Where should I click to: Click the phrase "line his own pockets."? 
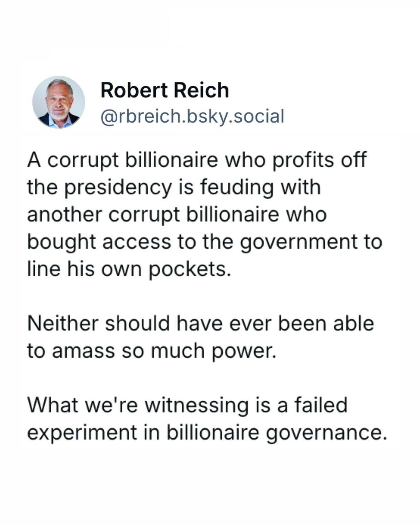(129, 269)
